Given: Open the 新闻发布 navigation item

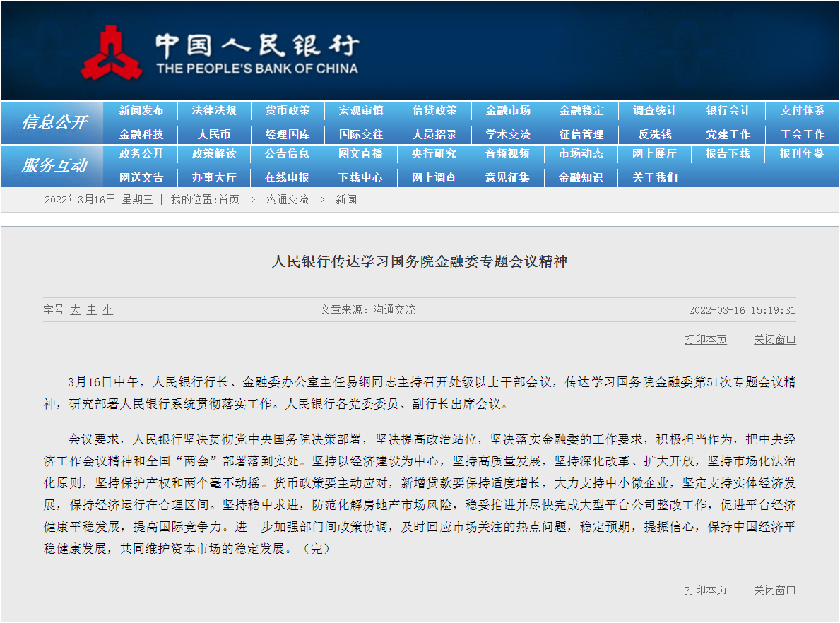Looking at the screenshot, I should (141, 110).
